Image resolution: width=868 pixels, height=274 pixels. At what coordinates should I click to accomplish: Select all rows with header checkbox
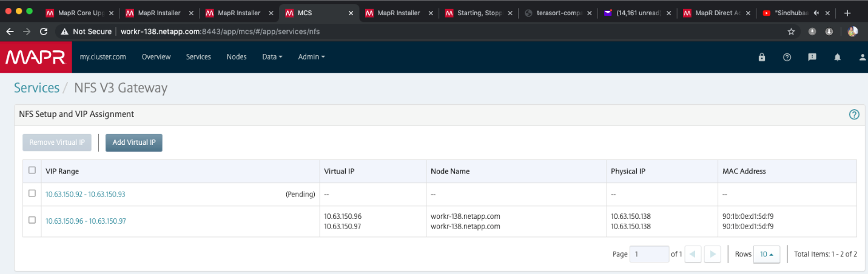coord(32,170)
